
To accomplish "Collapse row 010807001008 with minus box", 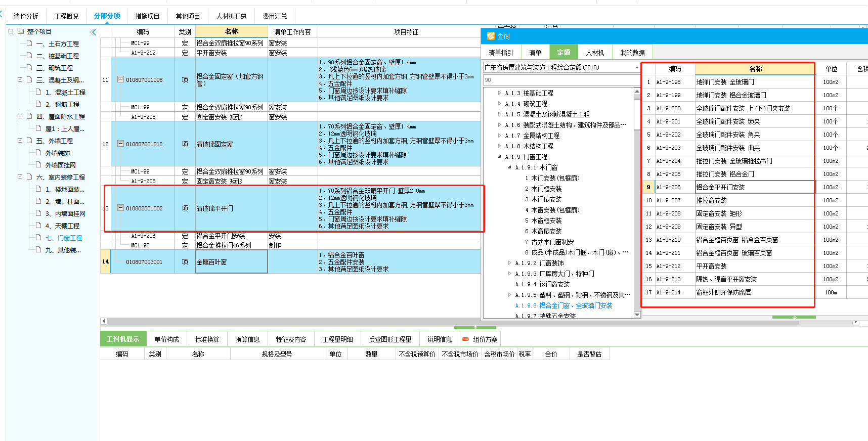I will [120, 79].
